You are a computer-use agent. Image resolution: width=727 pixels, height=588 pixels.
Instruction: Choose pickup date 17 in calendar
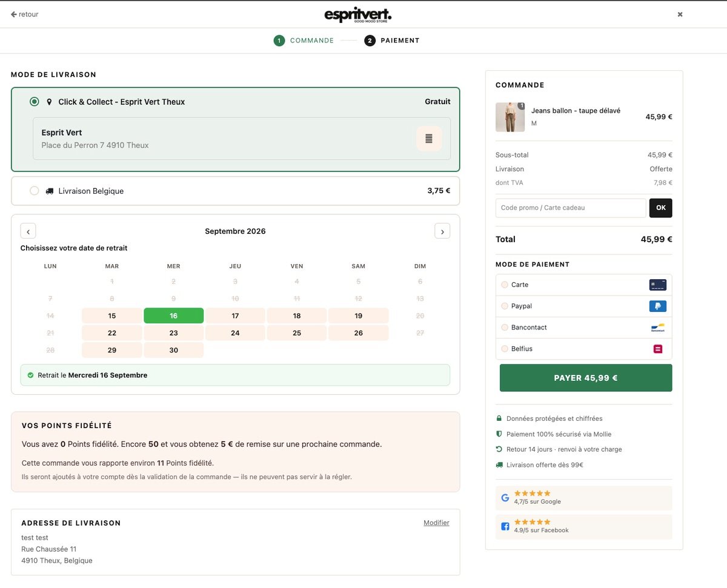(x=235, y=315)
